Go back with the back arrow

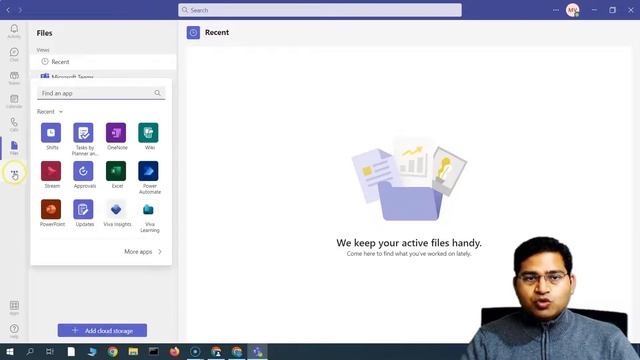[x=8, y=10]
